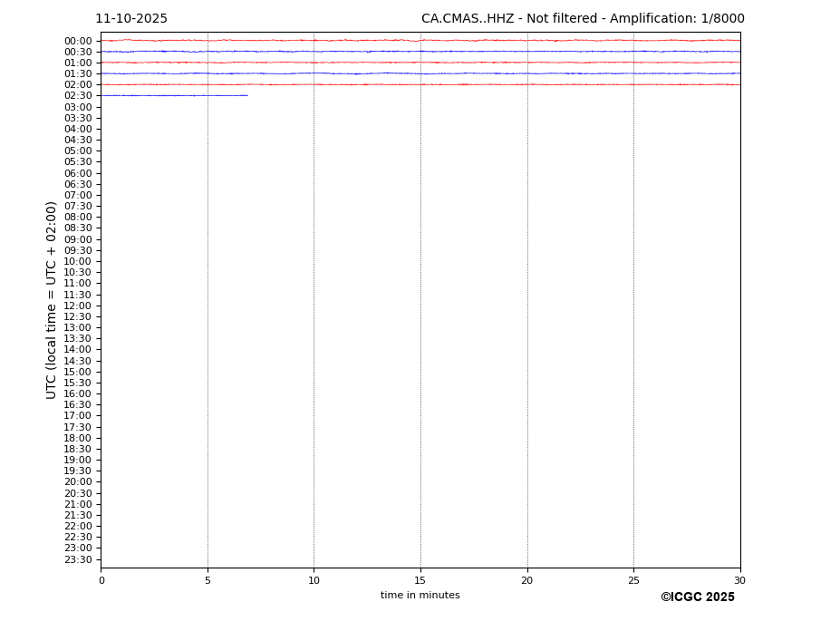Click the ©ICGC 2025 copyright text
This screenshot has height=631, width=840.
pyautogui.click(x=697, y=597)
